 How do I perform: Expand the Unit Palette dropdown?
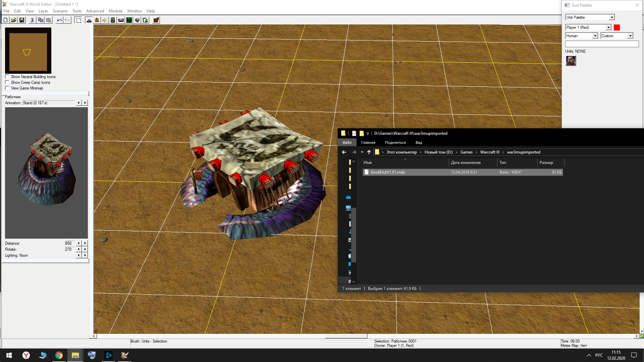click(x=612, y=17)
